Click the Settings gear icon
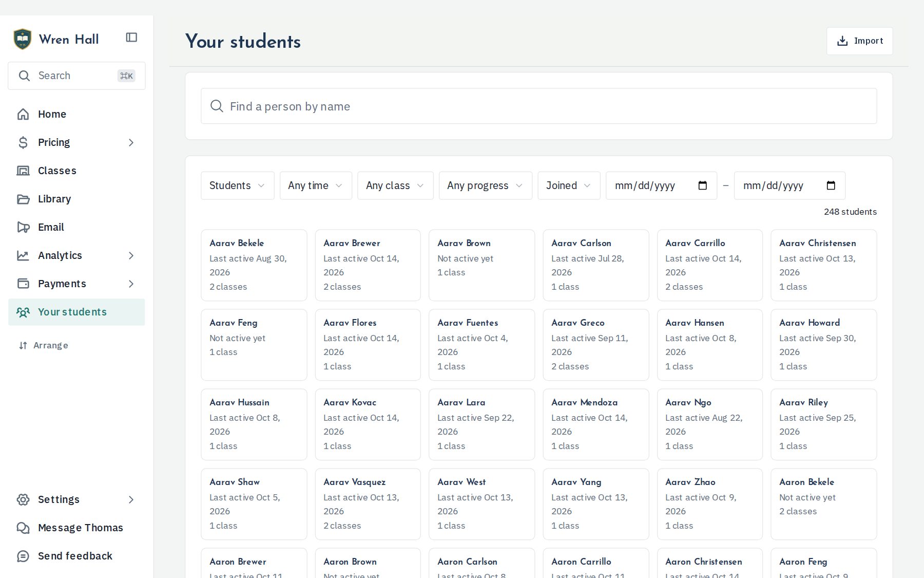The height and width of the screenshot is (578, 924). pyautogui.click(x=23, y=499)
